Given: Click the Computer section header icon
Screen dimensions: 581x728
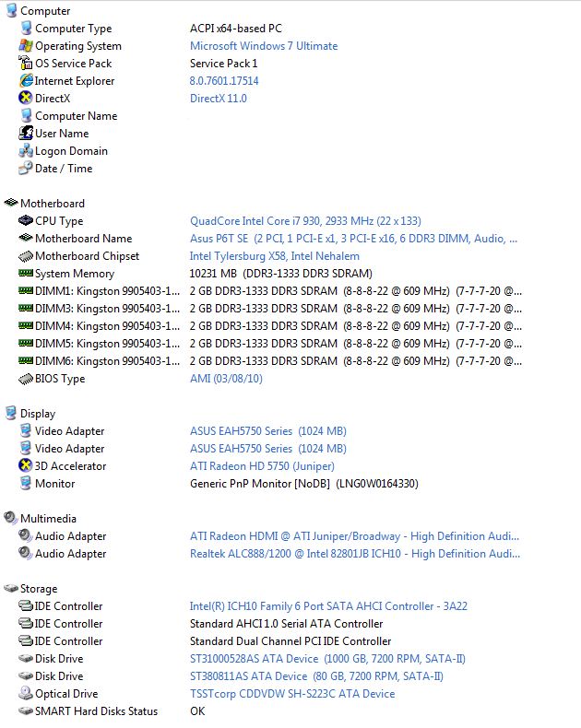Looking at the screenshot, I should tap(11, 11).
